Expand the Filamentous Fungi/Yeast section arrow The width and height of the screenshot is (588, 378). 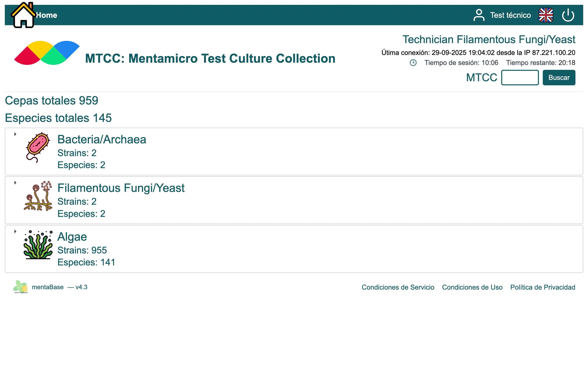pyautogui.click(x=15, y=183)
